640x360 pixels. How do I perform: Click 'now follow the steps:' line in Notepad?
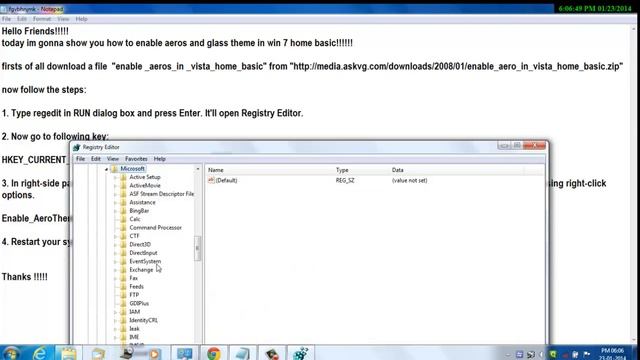click(x=44, y=90)
